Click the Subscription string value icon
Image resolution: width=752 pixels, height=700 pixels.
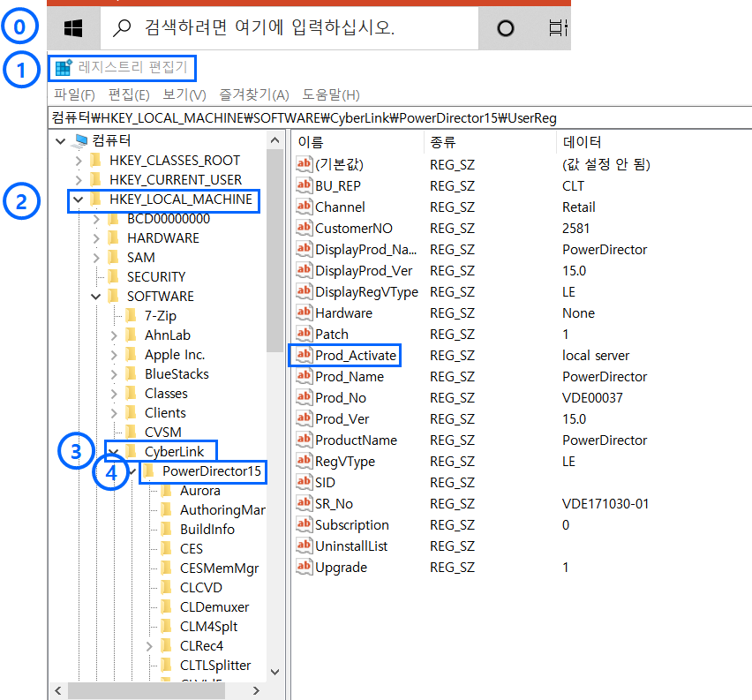click(x=304, y=524)
